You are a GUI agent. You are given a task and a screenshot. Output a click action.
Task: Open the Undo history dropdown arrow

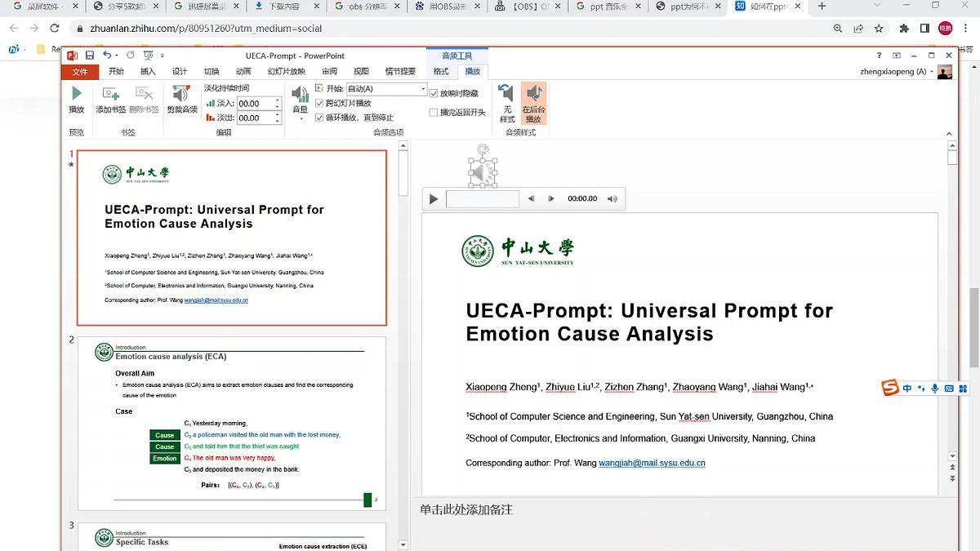coord(117,56)
